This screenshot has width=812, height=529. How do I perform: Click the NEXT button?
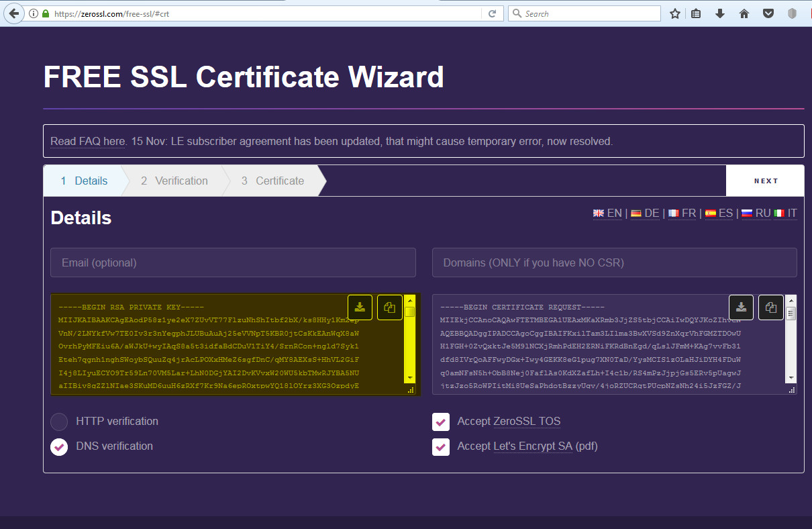(765, 181)
